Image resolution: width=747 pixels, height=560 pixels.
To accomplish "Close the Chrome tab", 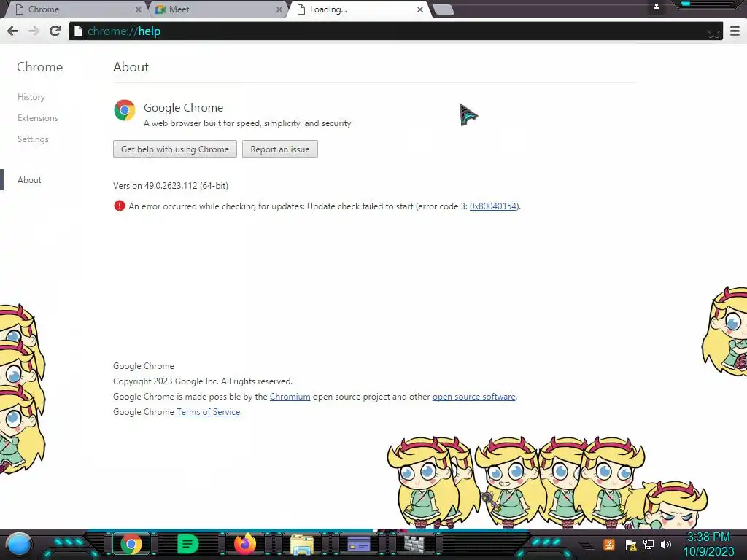I will (x=138, y=9).
